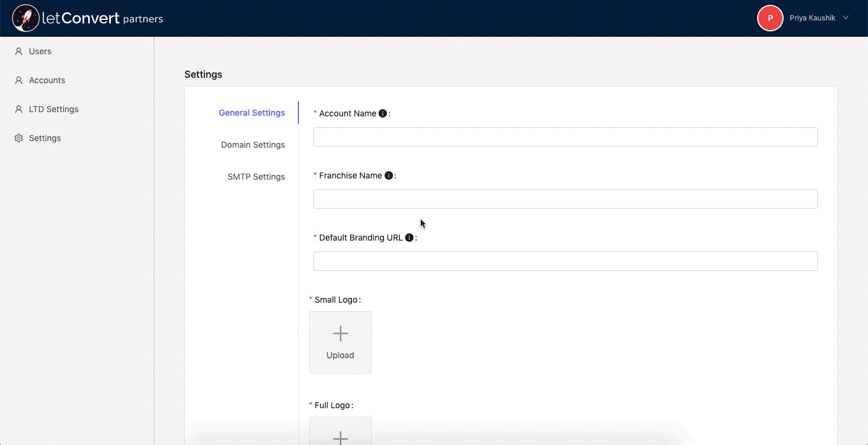Click the Default Branding URL info icon
Screen dimensions: 868x445
(409, 238)
